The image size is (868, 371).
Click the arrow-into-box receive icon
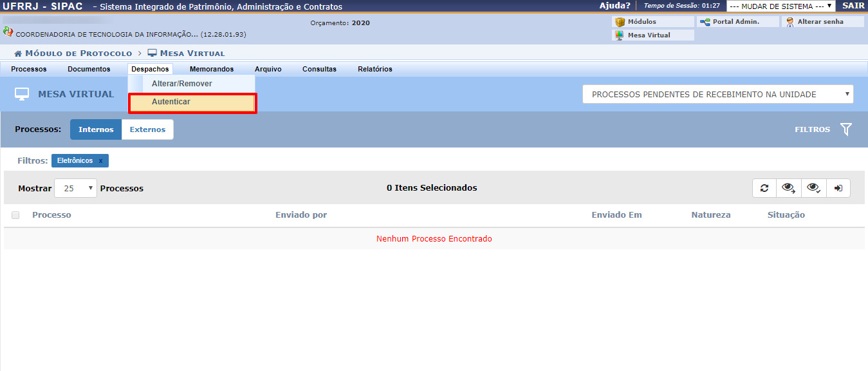coord(838,188)
